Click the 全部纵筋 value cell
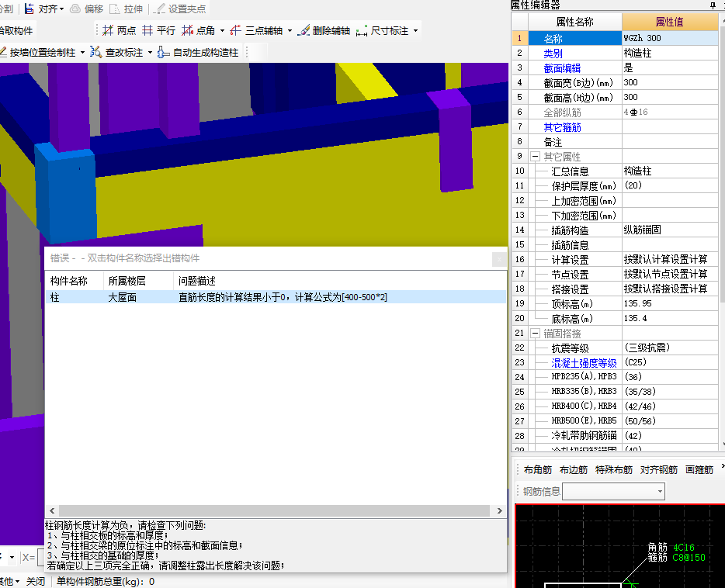Image resolution: width=725 pixels, height=588 pixels. pos(670,112)
